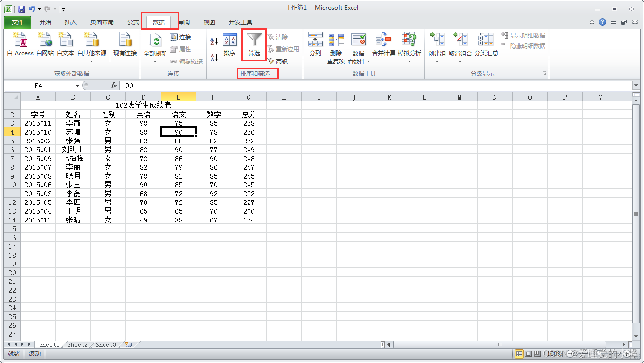The height and width of the screenshot is (363, 644).
Task: Open the Sort (排序) dialog
Action: coord(229,45)
